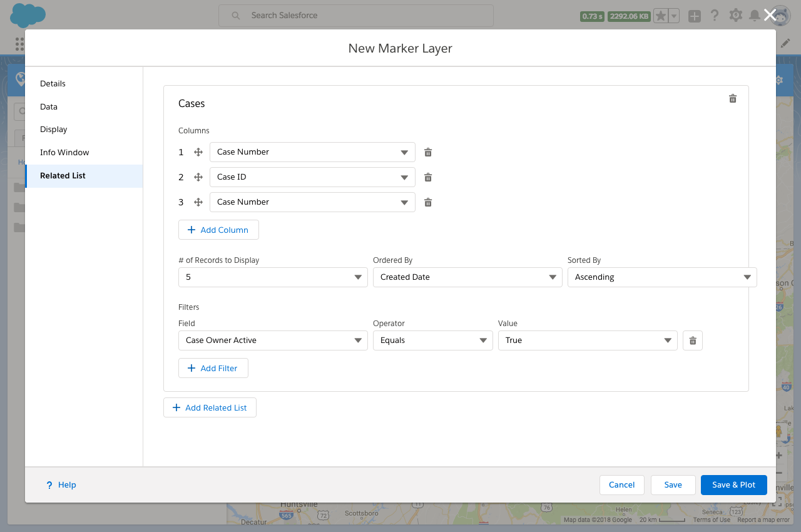Click drag handle icon for column 1
The height and width of the screenshot is (532, 801).
click(198, 152)
